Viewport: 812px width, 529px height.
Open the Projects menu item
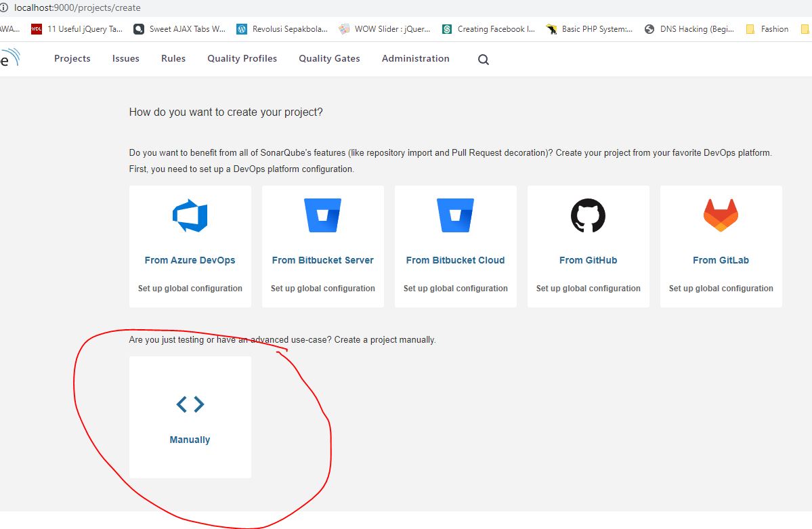(72, 58)
